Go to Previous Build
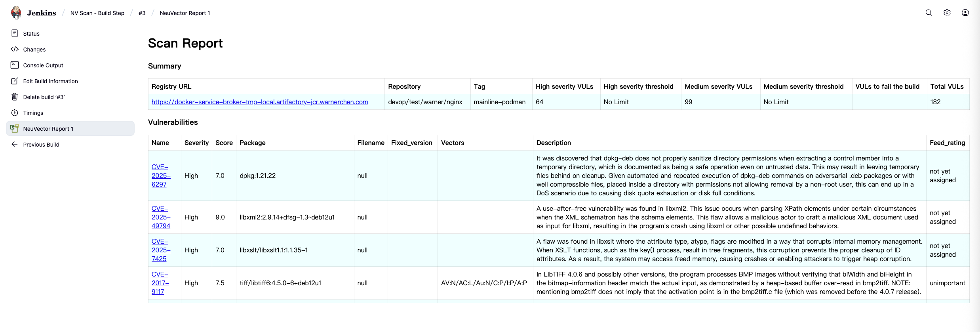This screenshot has width=980, height=332. click(x=41, y=145)
